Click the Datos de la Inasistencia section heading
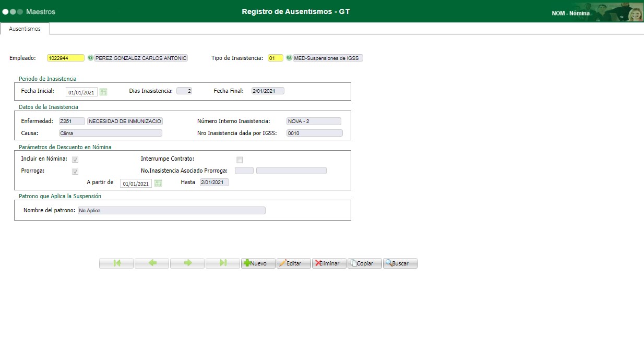644x364 pixels. tap(49, 107)
